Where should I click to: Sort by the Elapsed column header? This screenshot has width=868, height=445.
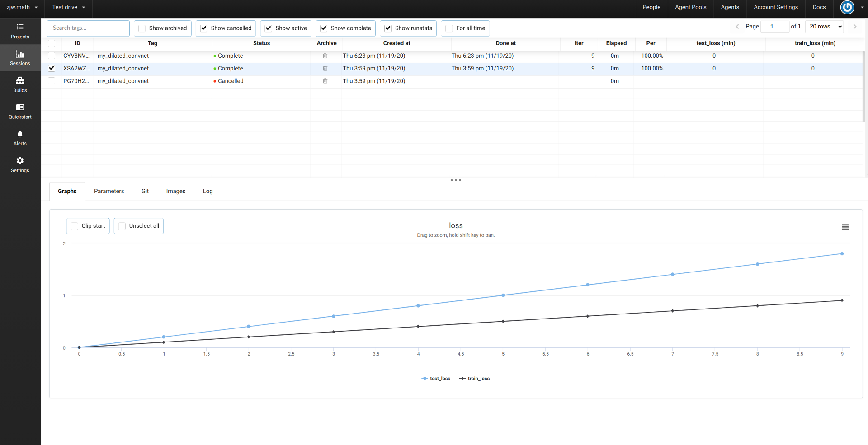point(616,43)
